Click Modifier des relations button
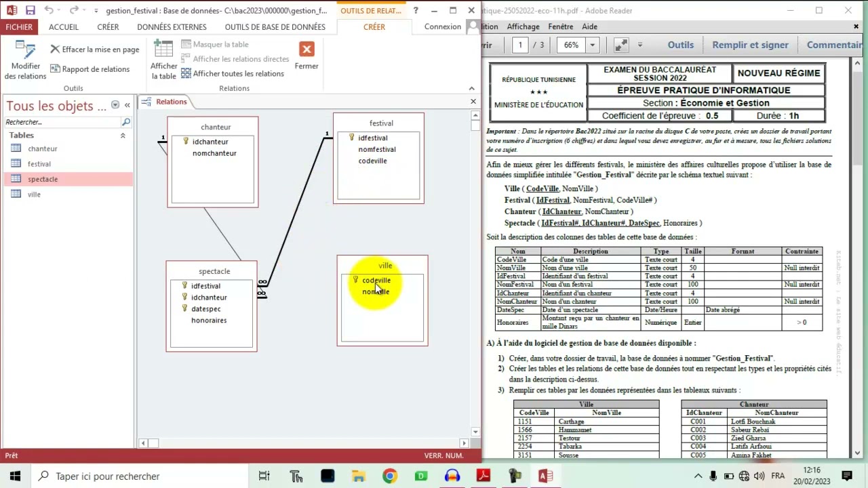The image size is (868, 488). point(26,61)
